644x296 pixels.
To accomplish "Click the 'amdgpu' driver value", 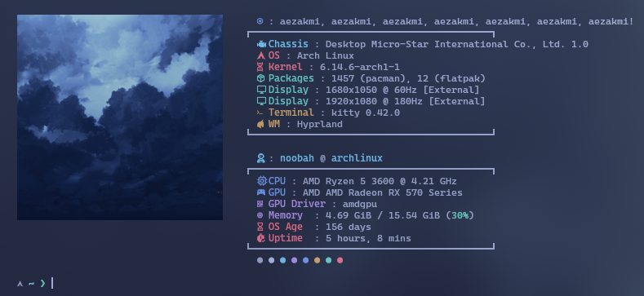I will tap(360, 204).
